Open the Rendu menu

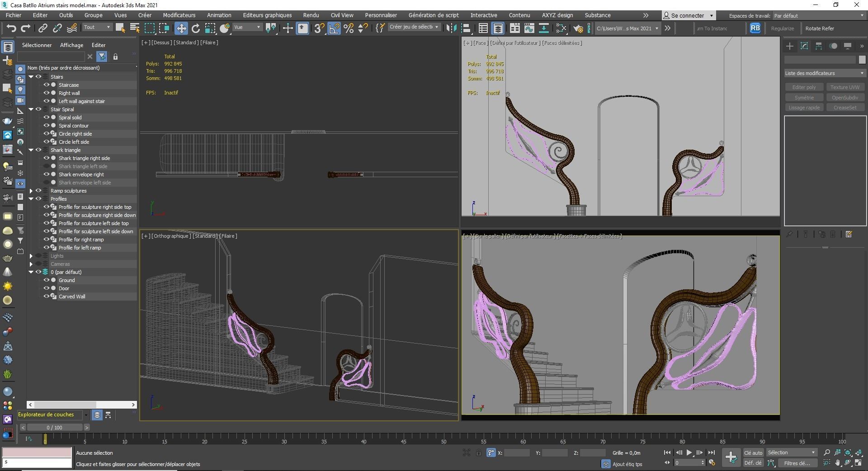point(310,15)
